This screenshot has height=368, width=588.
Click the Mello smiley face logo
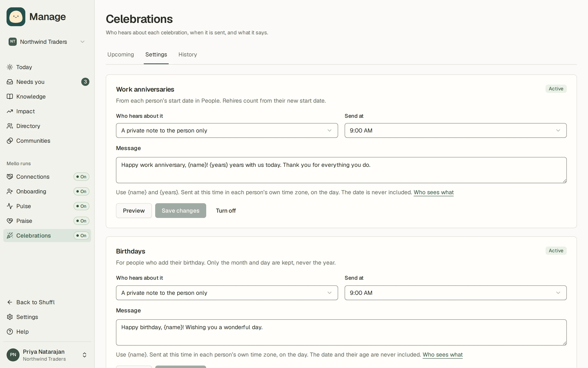tap(16, 17)
